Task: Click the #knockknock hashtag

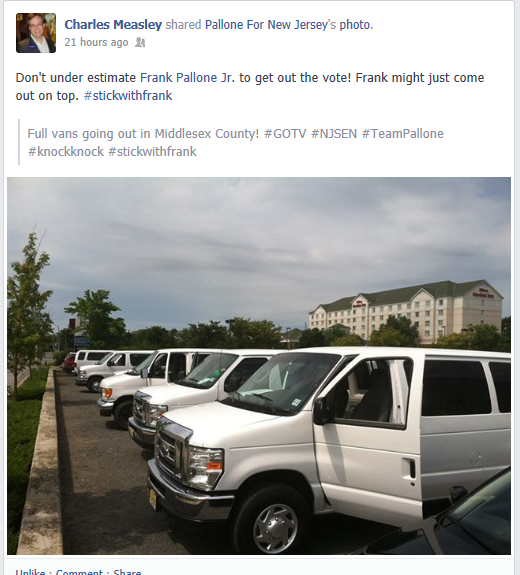Action: point(66,151)
